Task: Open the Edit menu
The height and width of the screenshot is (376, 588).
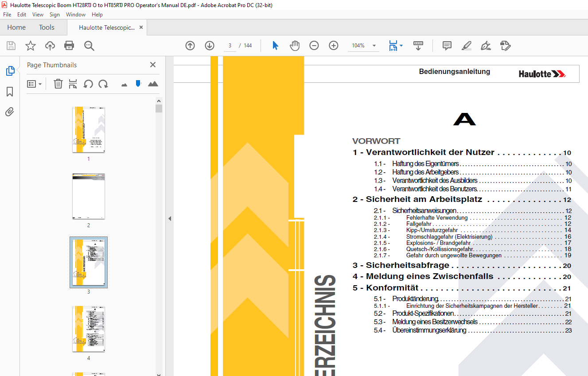Action: tap(22, 15)
